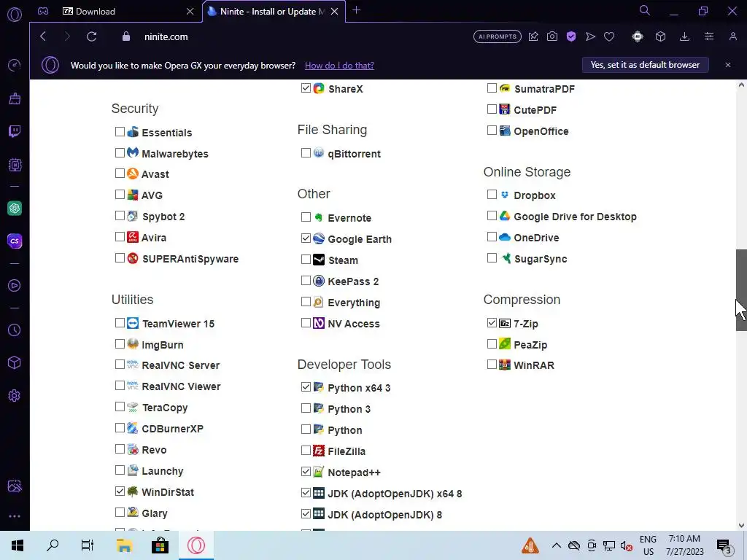Open the notification center icon

pyautogui.click(x=724, y=545)
